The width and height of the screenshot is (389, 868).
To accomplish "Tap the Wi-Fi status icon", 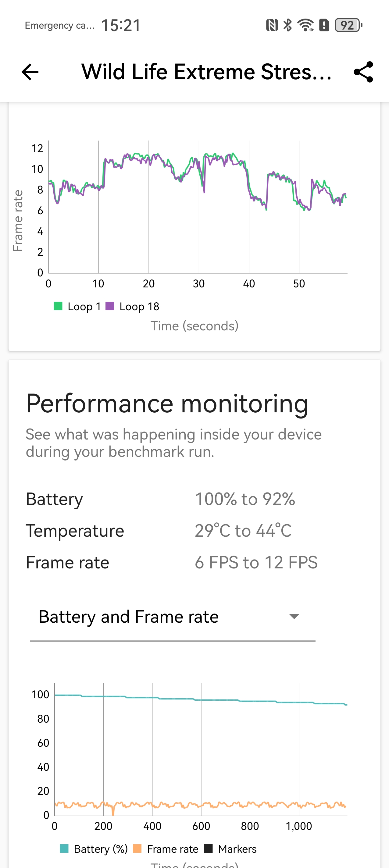I will [x=305, y=25].
